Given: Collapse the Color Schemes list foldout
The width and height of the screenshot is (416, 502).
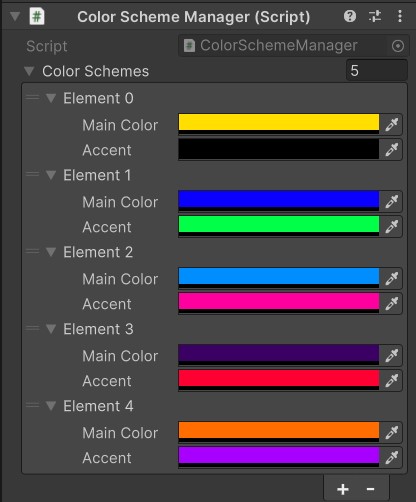Looking at the screenshot, I should [x=29, y=71].
